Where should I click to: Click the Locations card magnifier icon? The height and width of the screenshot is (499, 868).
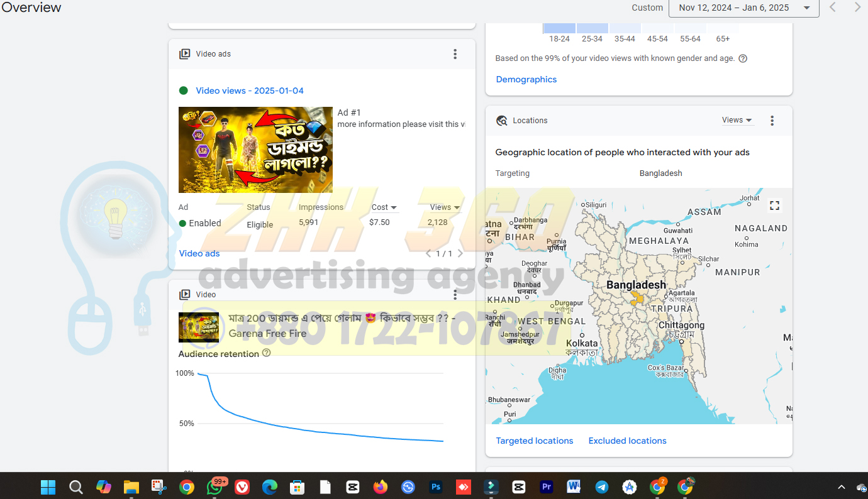pos(501,121)
